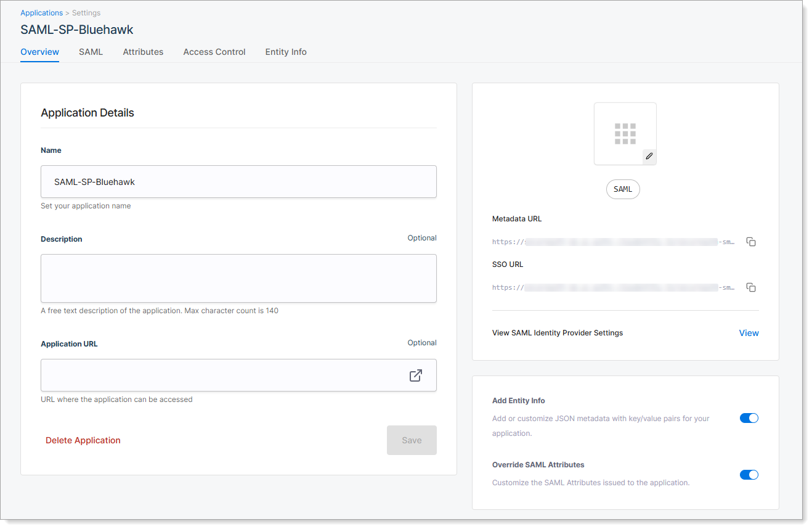
Task: Click the application grid logo placeholder
Action: pos(625,133)
